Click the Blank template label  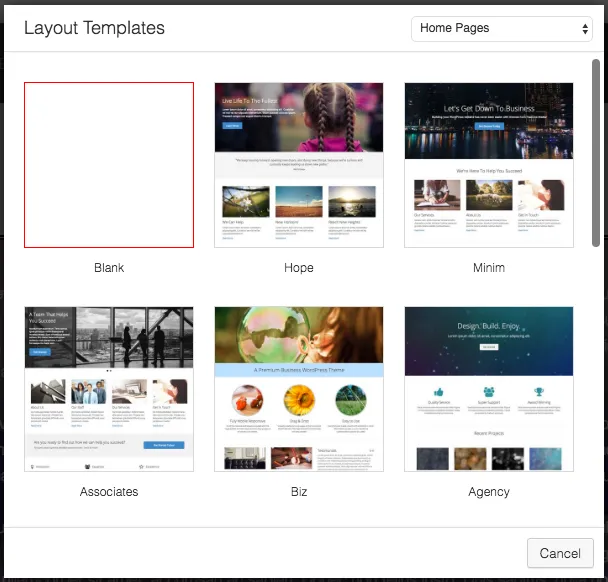[109, 268]
